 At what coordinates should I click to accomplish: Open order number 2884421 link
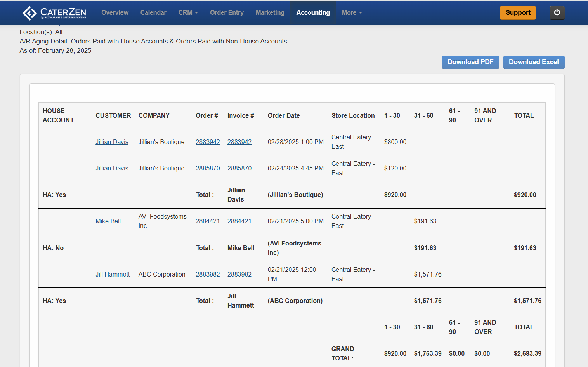[x=208, y=221]
